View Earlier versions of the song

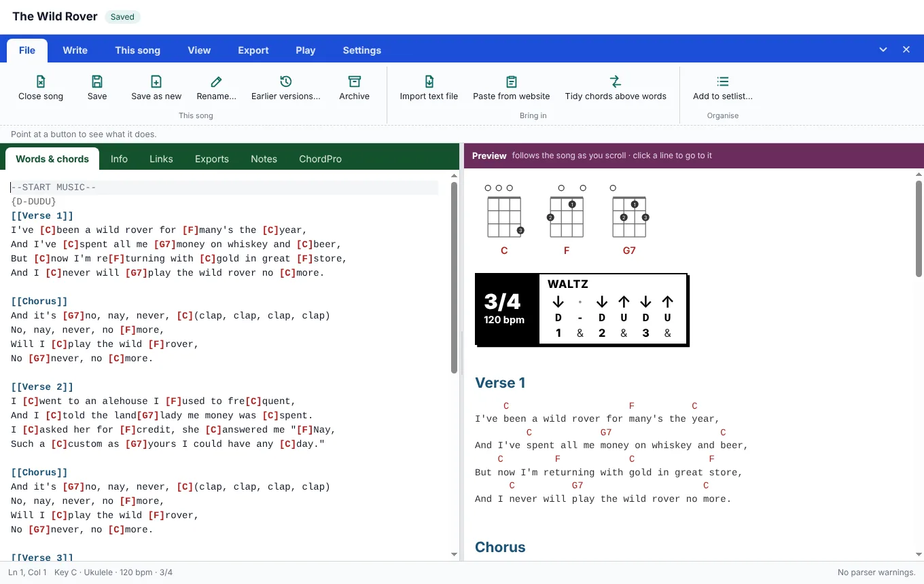[286, 88]
